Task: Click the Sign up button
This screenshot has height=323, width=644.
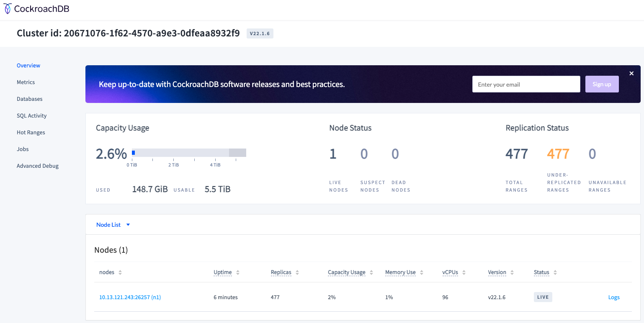Action: pos(602,84)
